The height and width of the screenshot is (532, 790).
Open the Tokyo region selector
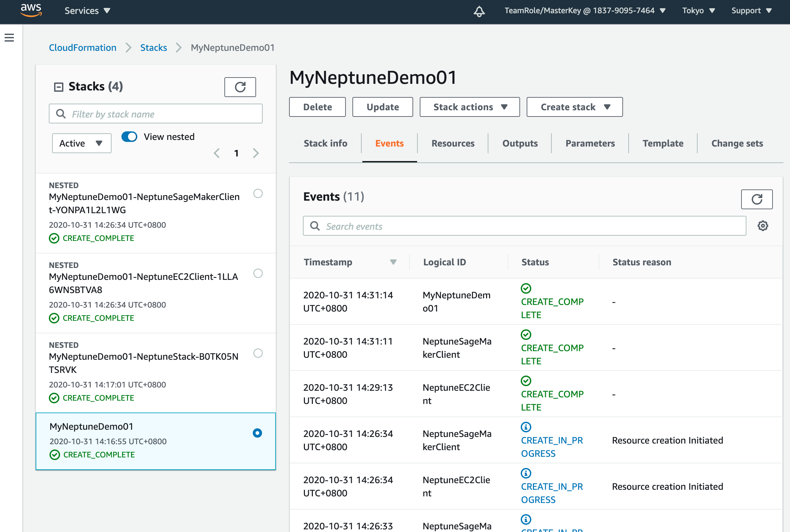click(x=698, y=11)
